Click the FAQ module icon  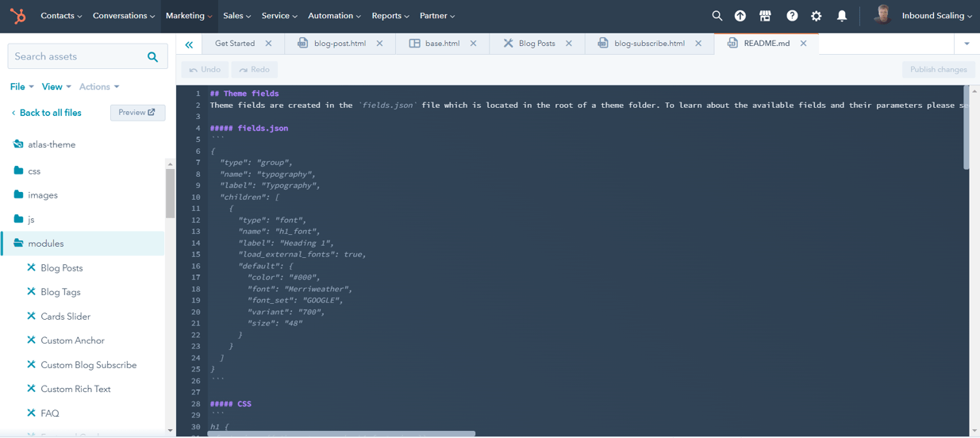click(x=31, y=413)
